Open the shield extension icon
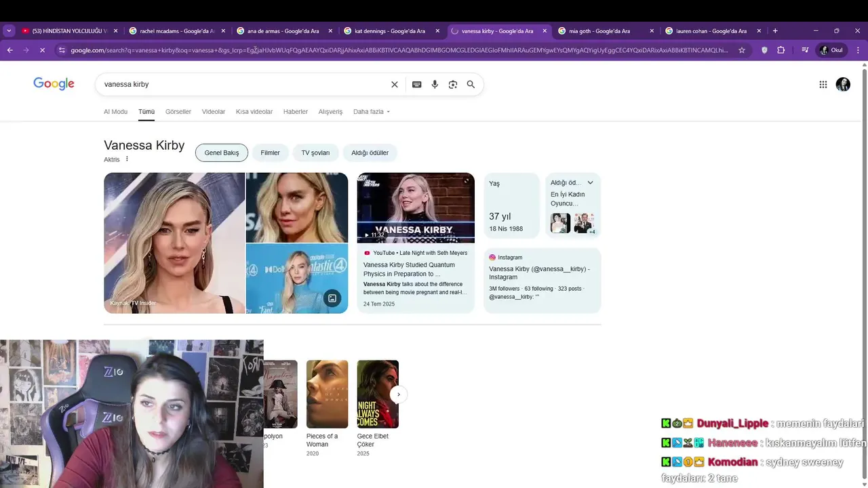Screen dimensions: 868x488 coord(765,50)
